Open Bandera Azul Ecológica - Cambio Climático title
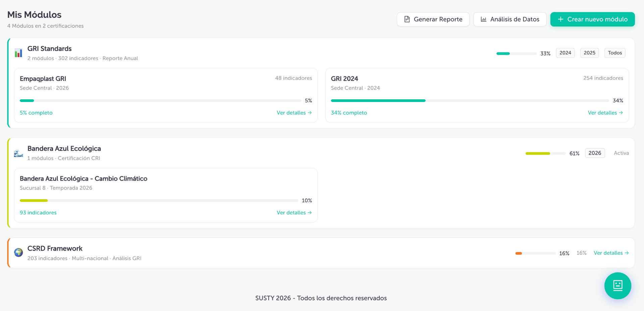The width and height of the screenshot is (644, 311). [x=84, y=178]
